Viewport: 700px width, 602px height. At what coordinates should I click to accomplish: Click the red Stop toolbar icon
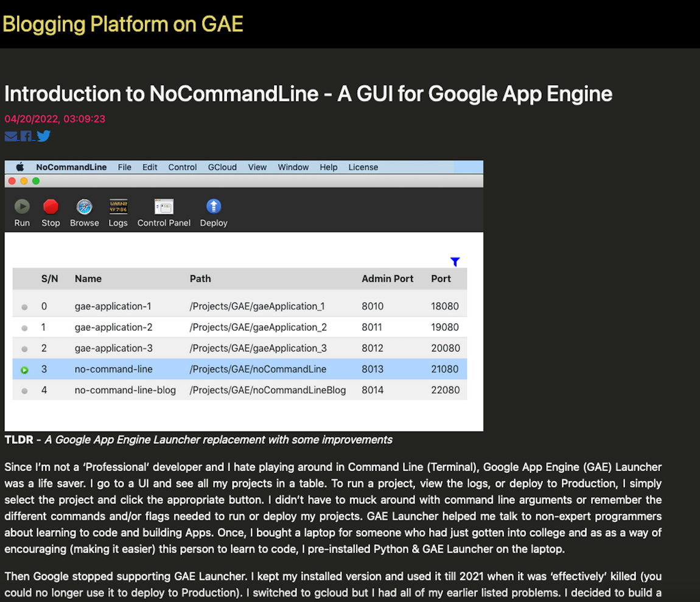point(51,207)
